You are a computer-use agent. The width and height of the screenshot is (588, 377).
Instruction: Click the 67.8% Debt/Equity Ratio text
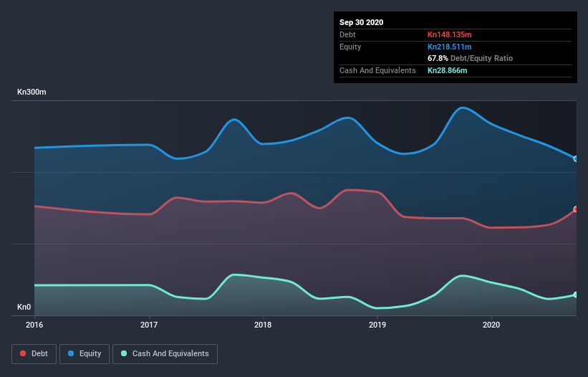471,58
